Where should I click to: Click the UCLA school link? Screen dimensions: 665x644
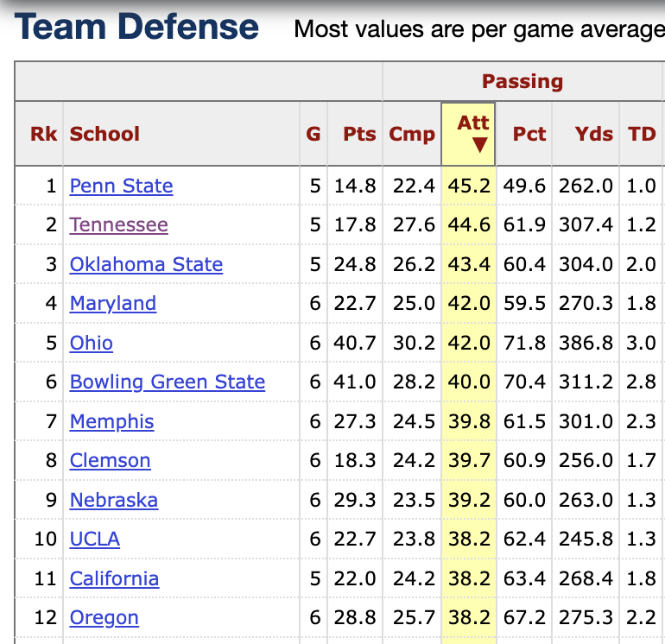[x=94, y=539]
